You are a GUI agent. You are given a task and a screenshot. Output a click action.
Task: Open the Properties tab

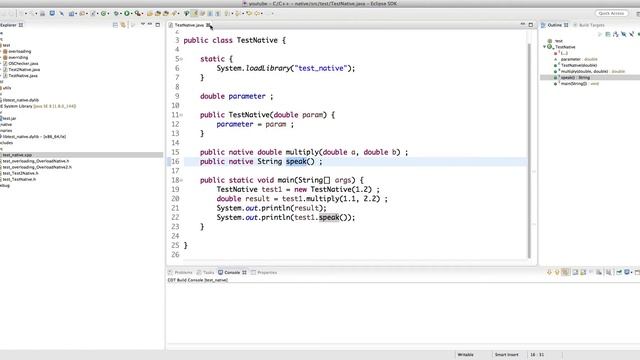pyautogui.click(x=264, y=272)
